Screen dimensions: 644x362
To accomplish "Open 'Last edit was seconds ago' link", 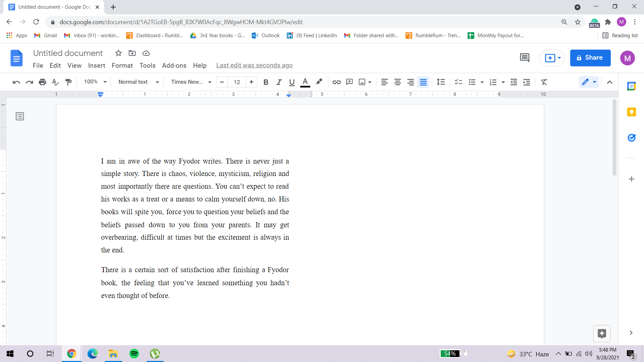I will [254, 65].
